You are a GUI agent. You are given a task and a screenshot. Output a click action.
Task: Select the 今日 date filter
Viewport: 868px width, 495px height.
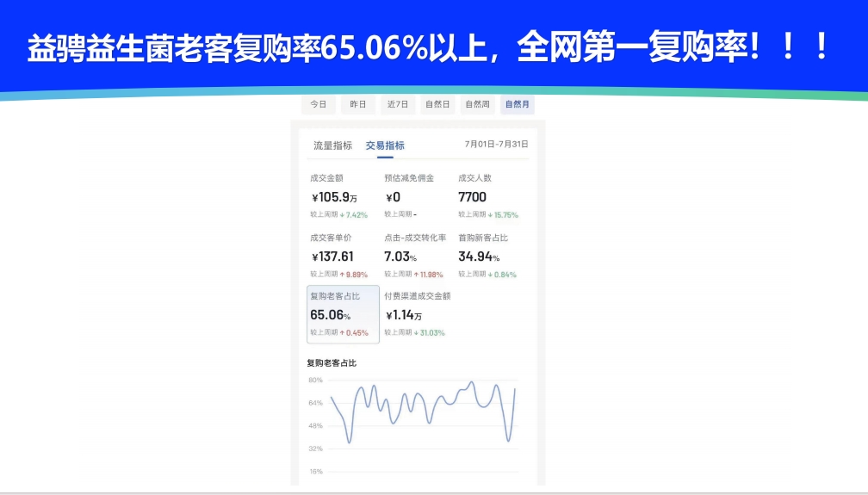click(318, 104)
